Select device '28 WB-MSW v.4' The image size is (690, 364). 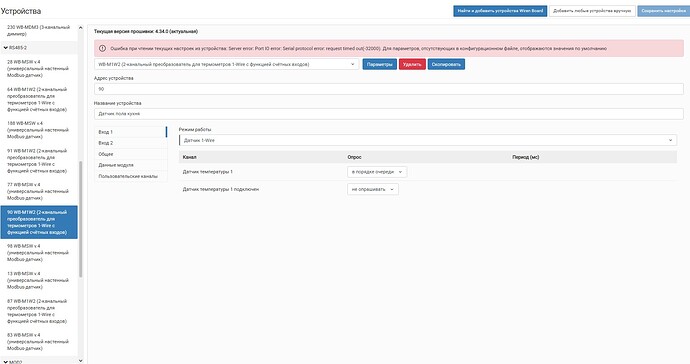click(39, 69)
